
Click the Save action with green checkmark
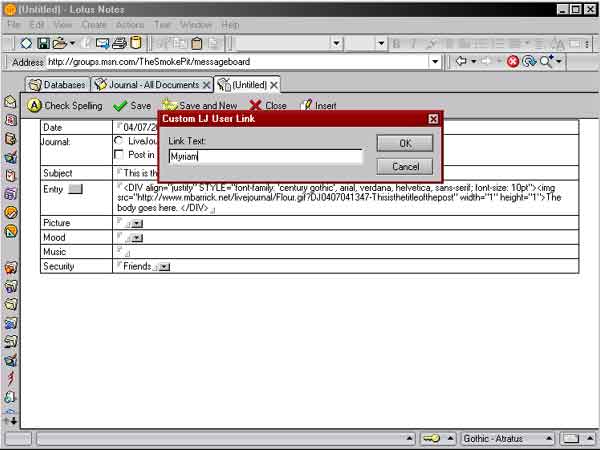132,106
